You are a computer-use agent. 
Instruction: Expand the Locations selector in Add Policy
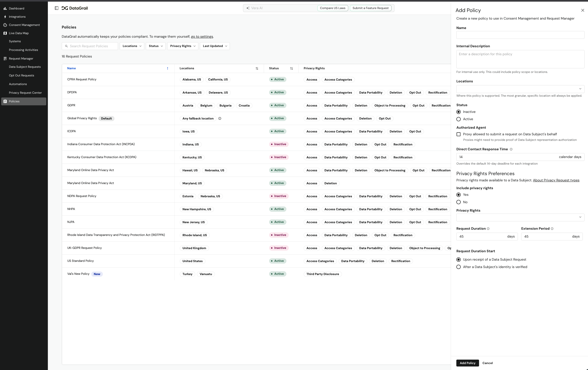point(520,89)
